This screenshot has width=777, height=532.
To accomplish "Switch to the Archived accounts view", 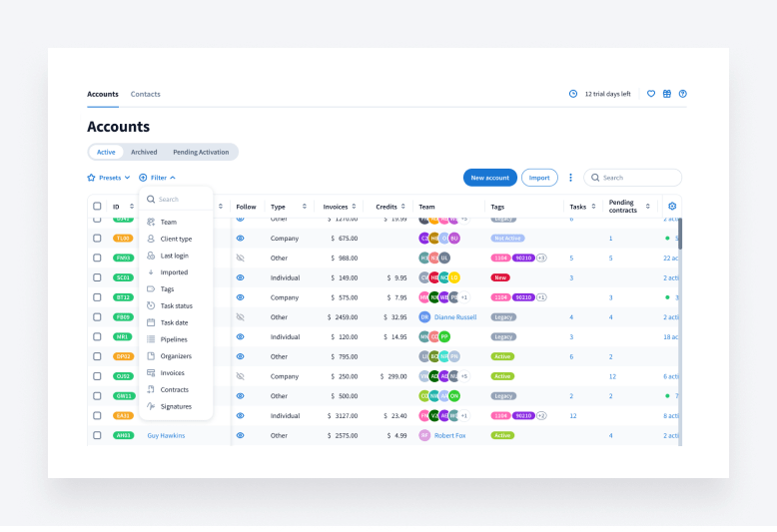I will [144, 152].
